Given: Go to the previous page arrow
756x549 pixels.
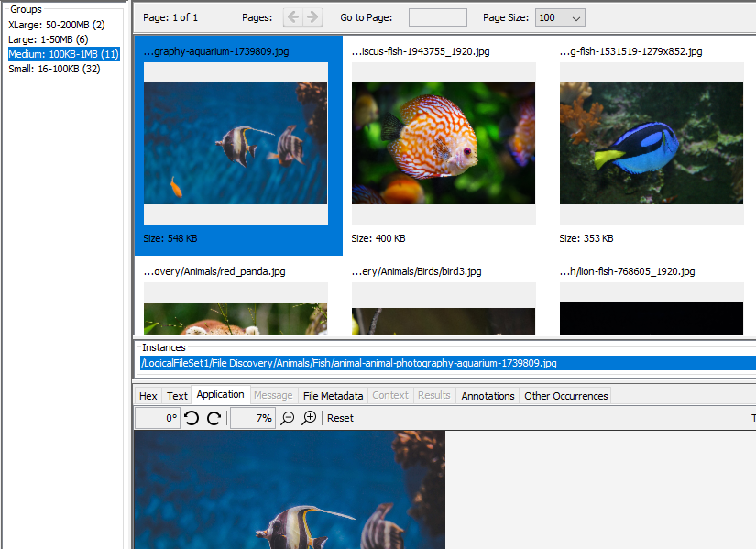Looking at the screenshot, I should 293,17.
